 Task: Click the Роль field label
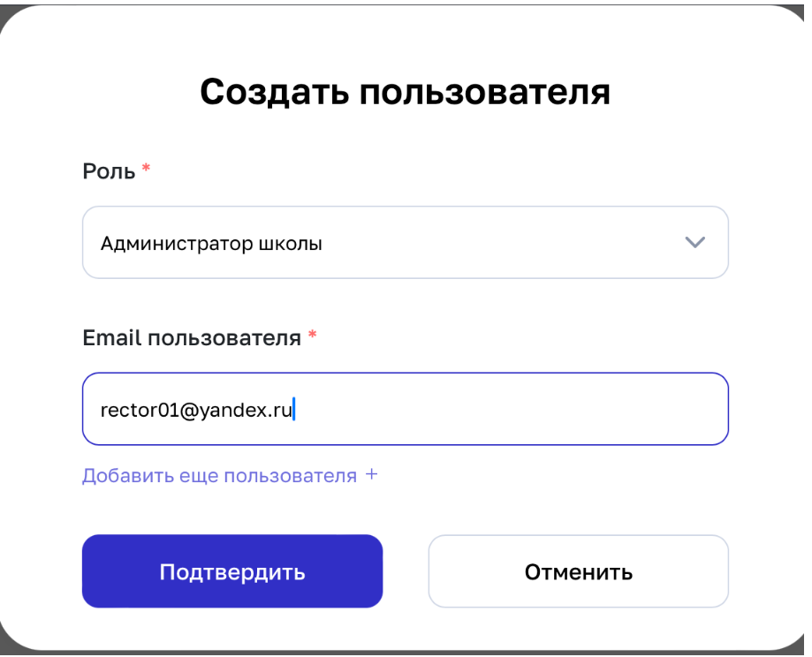click(108, 171)
